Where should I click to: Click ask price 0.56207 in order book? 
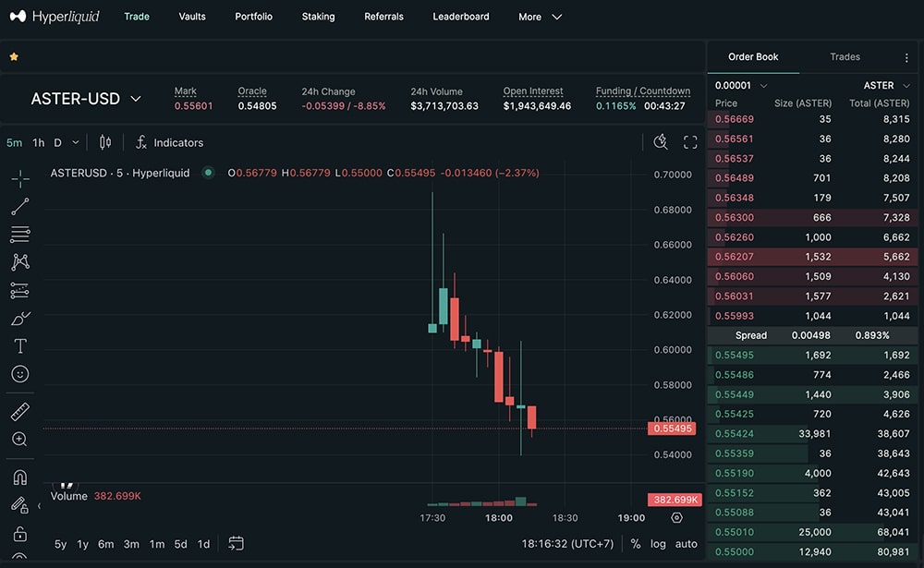734,257
